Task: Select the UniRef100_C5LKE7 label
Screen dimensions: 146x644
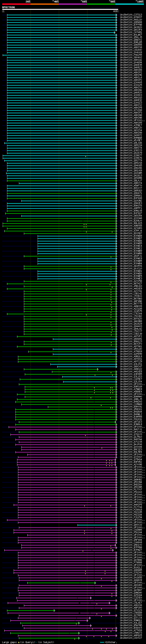Action: (131, 603)
